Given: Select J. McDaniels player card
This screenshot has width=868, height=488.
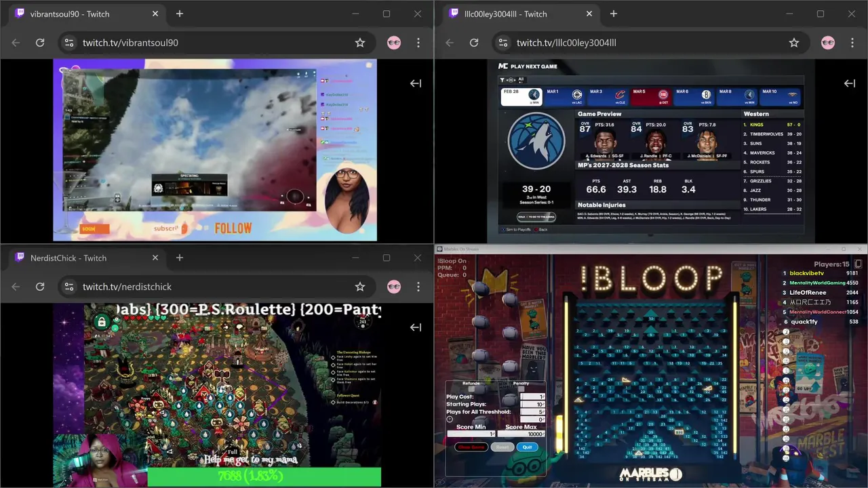Looking at the screenshot, I should pos(707,139).
